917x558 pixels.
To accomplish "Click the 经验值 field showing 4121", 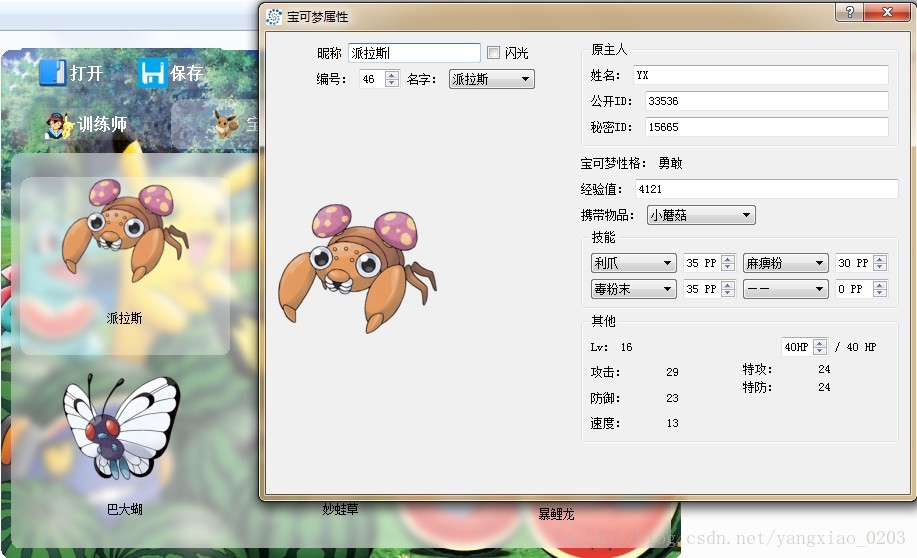I will click(x=767, y=189).
